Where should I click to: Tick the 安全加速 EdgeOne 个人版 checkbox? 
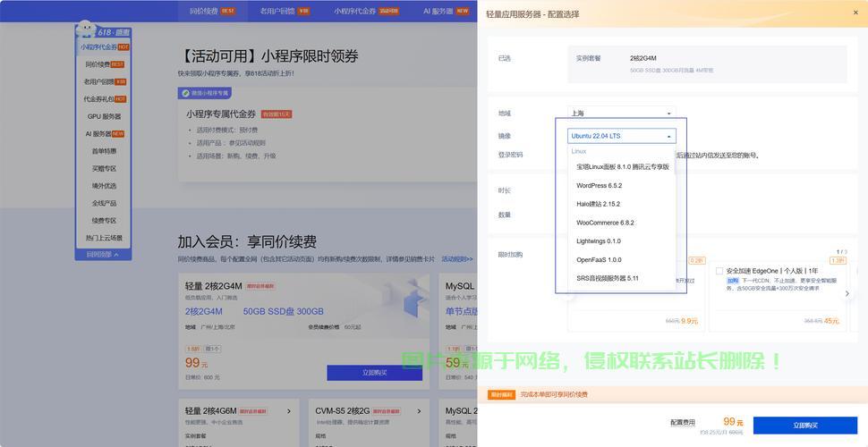[x=719, y=271]
